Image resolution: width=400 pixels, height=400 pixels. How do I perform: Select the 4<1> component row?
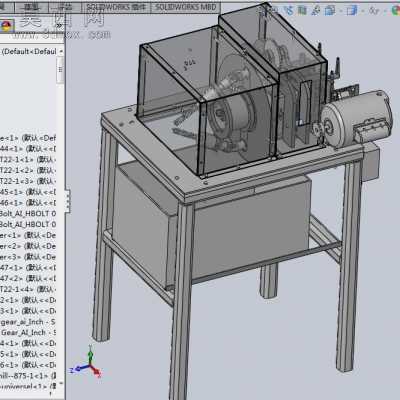(28, 343)
